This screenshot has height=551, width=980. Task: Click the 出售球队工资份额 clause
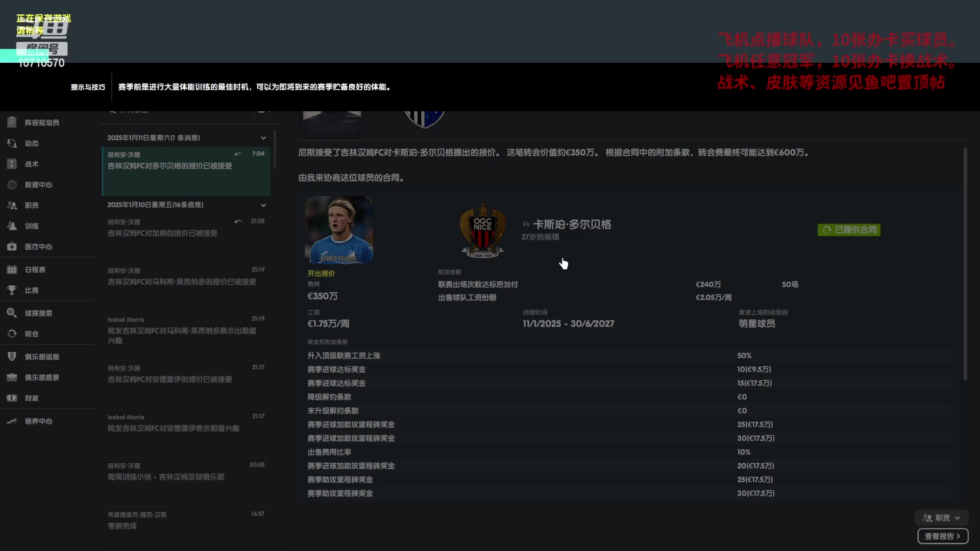point(467,297)
